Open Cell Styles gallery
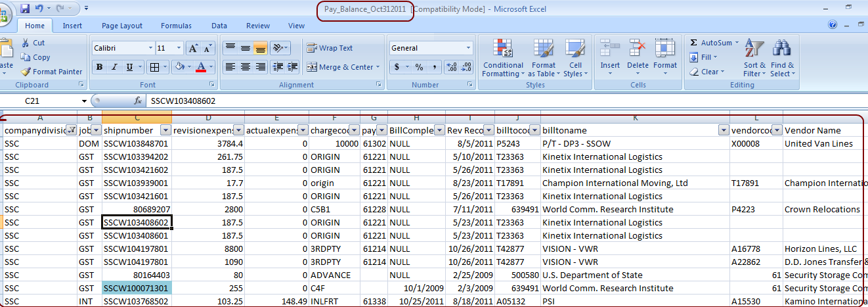Screen dimensions: 868x307 pos(575,59)
